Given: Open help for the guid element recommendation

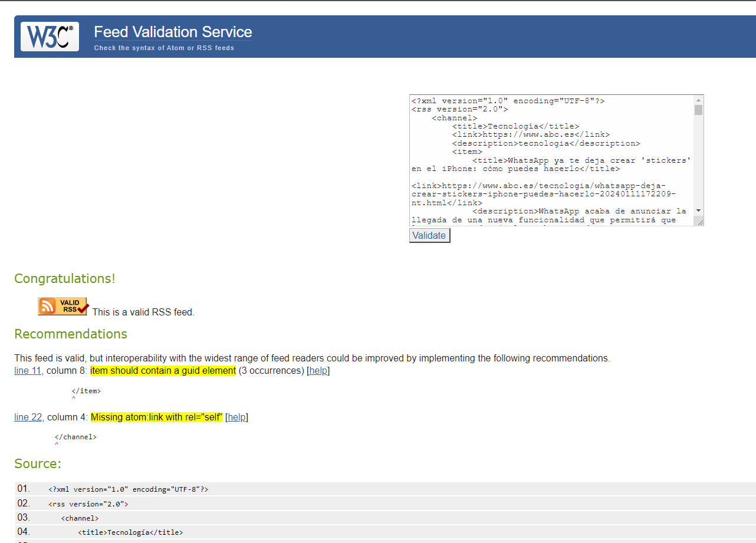Looking at the screenshot, I should 318,371.
